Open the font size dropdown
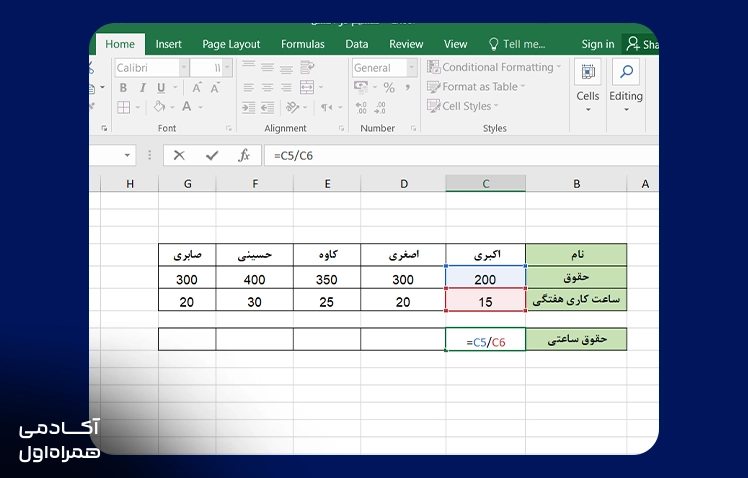The height and width of the screenshot is (478, 748). tap(227, 68)
